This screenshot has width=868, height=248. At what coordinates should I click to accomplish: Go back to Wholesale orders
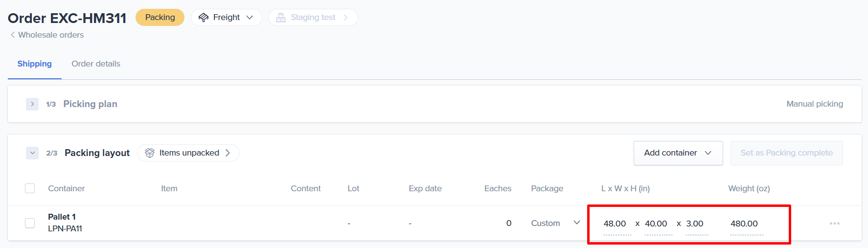[x=51, y=35]
